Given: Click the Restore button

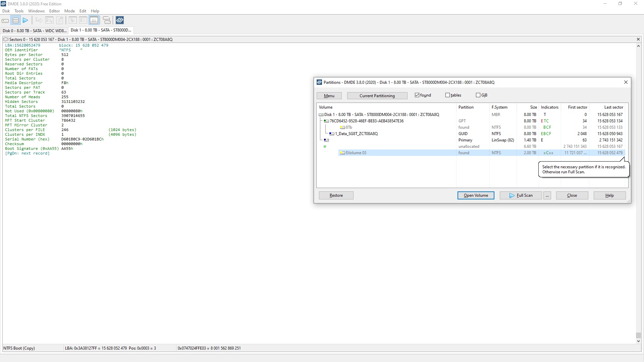Looking at the screenshot, I should [336, 195].
